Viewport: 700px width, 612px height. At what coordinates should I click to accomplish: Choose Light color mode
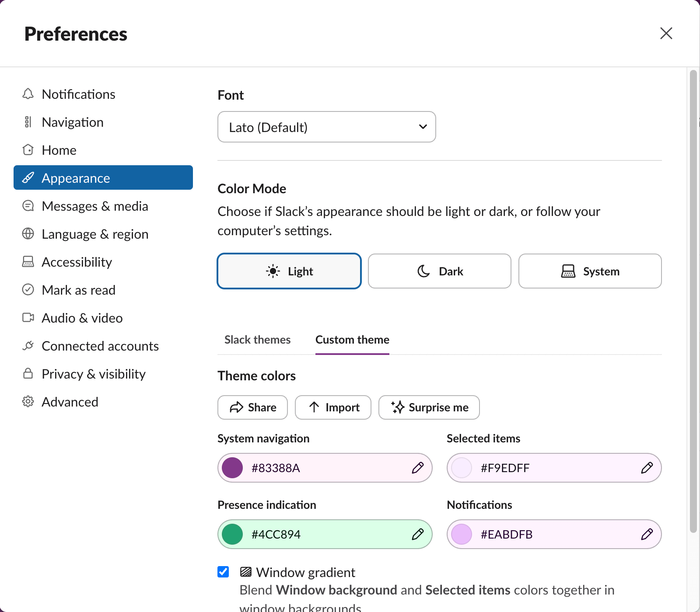coord(289,271)
